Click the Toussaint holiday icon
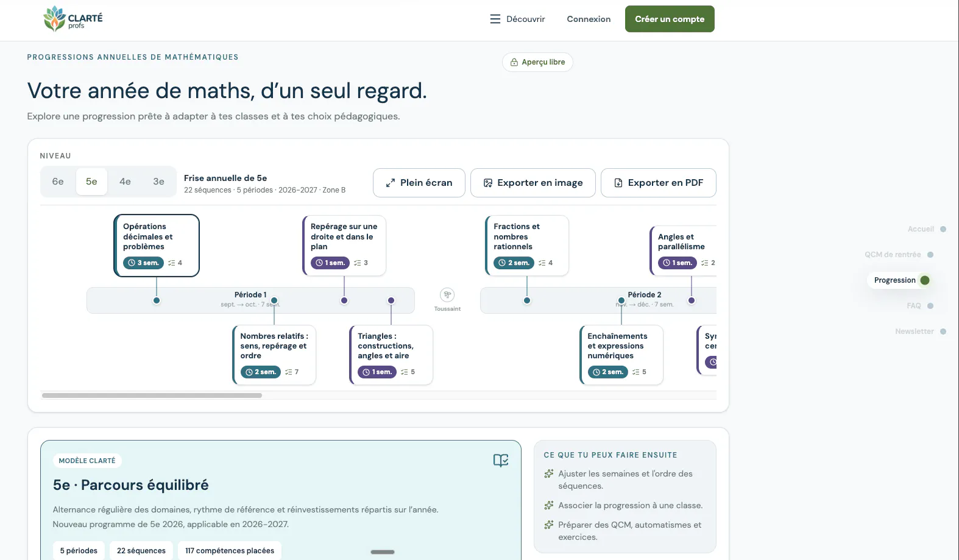 pos(447,295)
